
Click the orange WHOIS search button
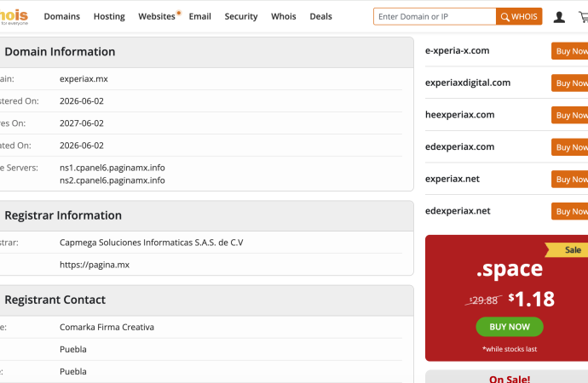pos(519,16)
